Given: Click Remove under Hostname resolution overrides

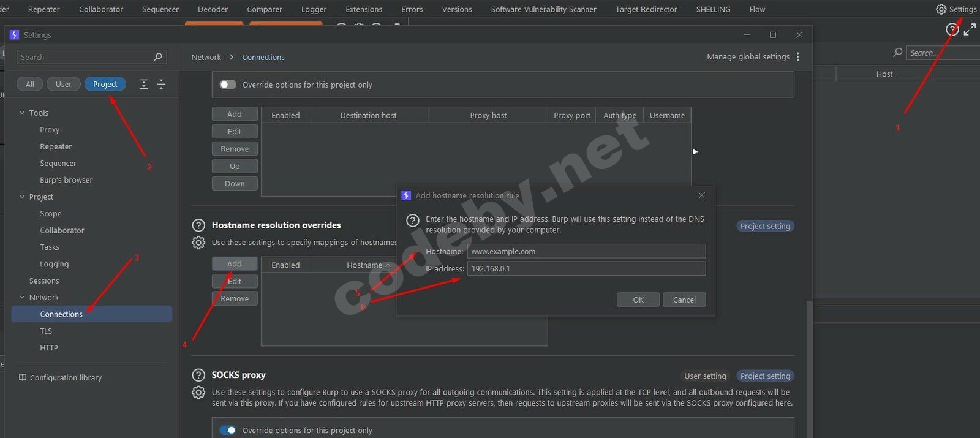Looking at the screenshot, I should [235, 298].
